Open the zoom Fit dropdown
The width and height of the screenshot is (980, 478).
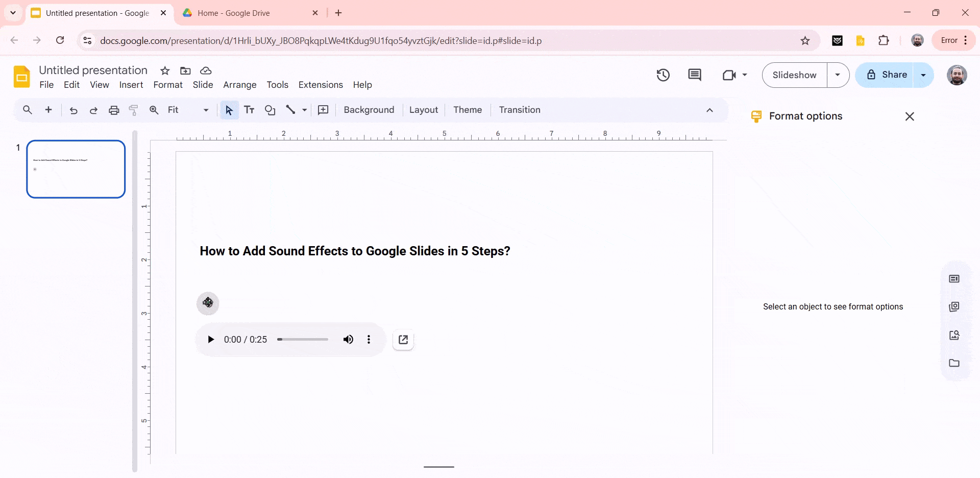(x=205, y=110)
